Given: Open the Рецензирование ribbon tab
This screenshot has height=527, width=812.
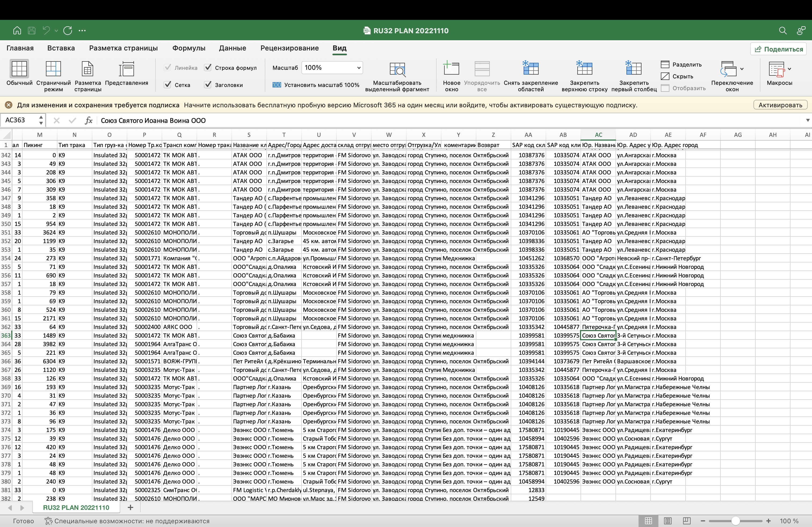Looking at the screenshot, I should point(290,48).
